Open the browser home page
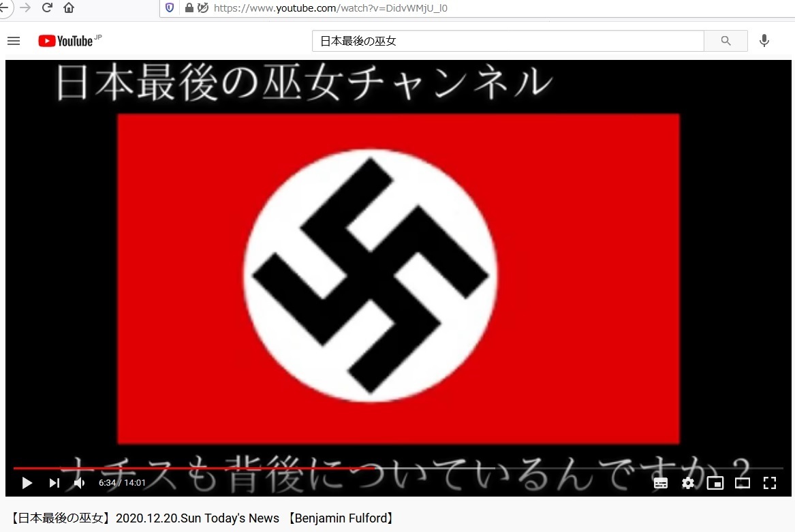Viewport: 795px width, 532px height. pyautogui.click(x=69, y=7)
